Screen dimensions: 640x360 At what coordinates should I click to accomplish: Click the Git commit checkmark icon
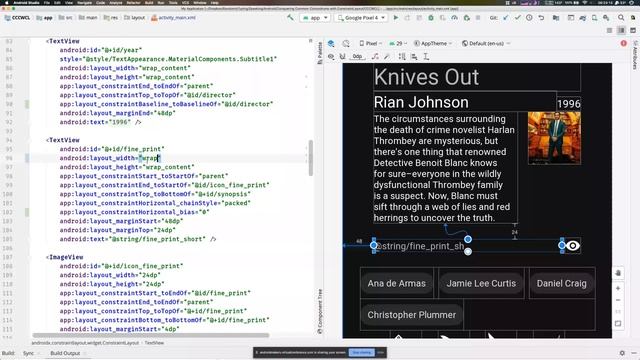click(518, 18)
